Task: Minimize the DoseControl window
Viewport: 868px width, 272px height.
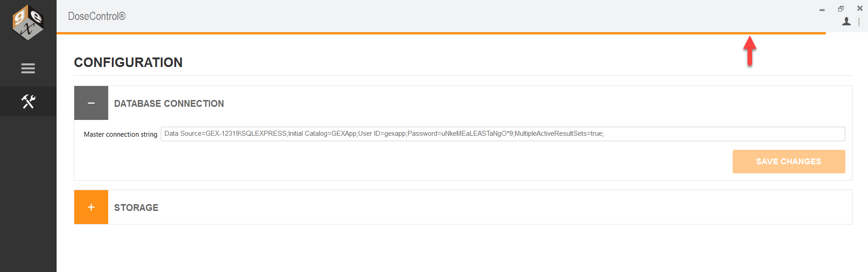Action: pyautogui.click(x=822, y=9)
